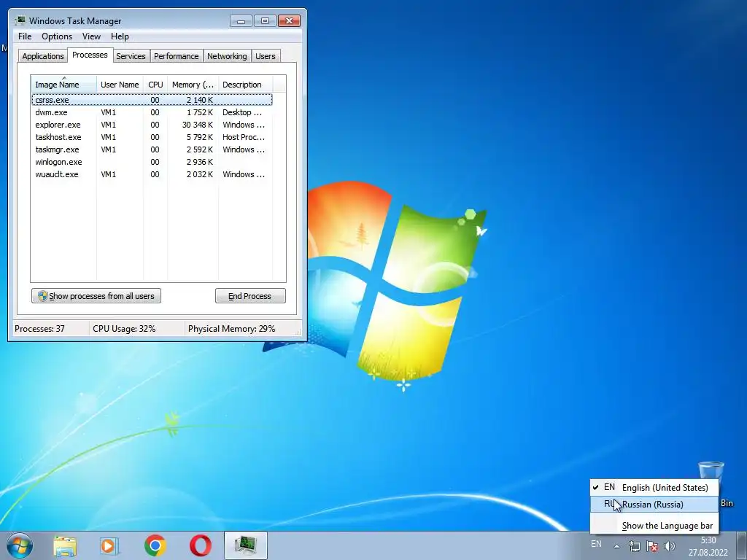Select the Task Manager taskbar button
The width and height of the screenshot is (747, 560).
coord(245,545)
